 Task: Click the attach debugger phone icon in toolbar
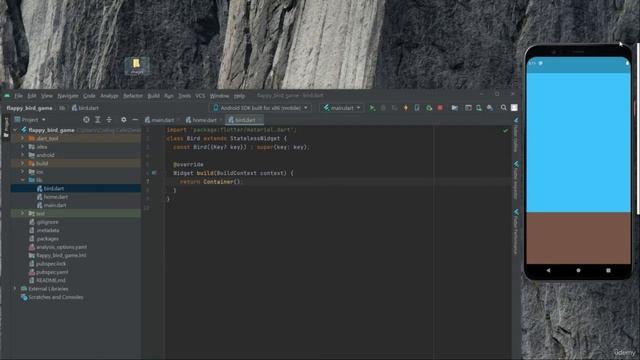pos(417,108)
